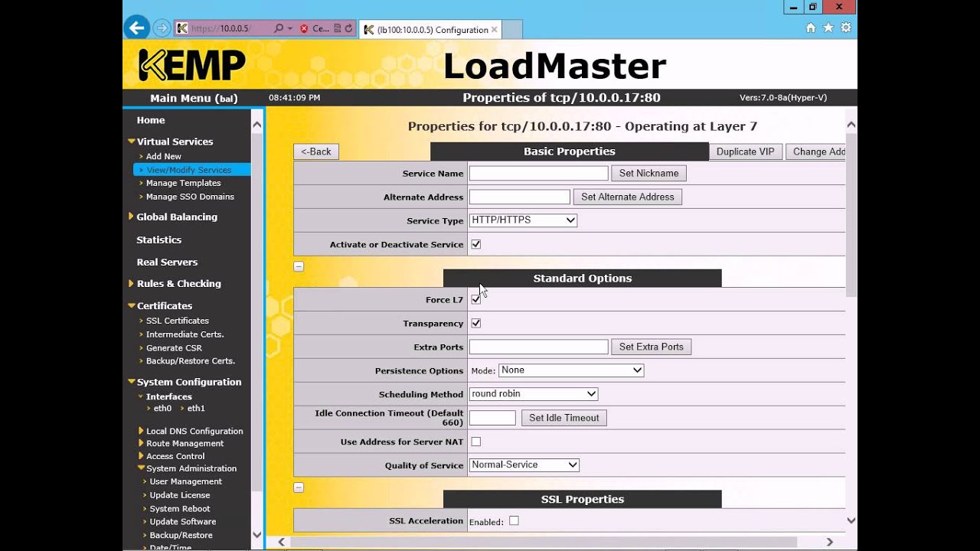Click the browser forward arrow button

[x=162, y=28]
